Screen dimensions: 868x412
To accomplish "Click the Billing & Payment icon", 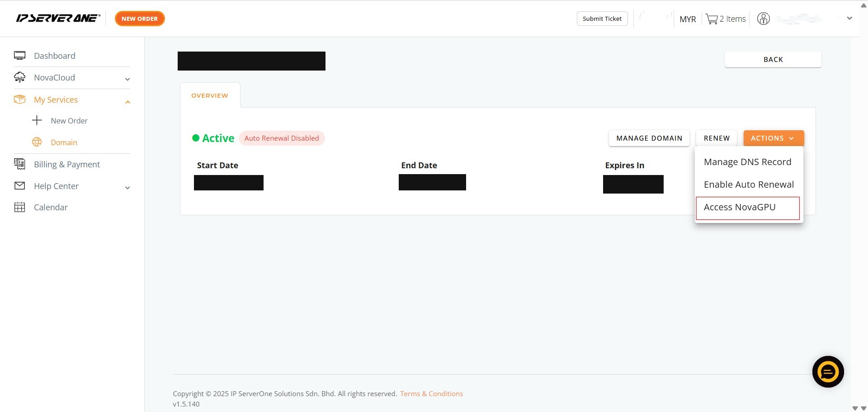I will point(19,164).
